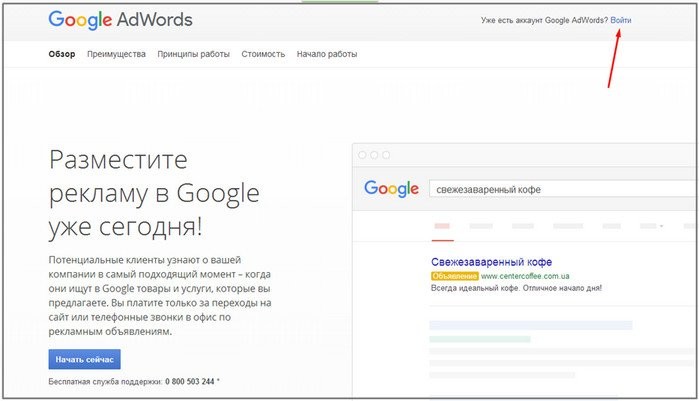Click the yellow Объявление ad label
This screenshot has width=699, height=401.
pos(455,276)
